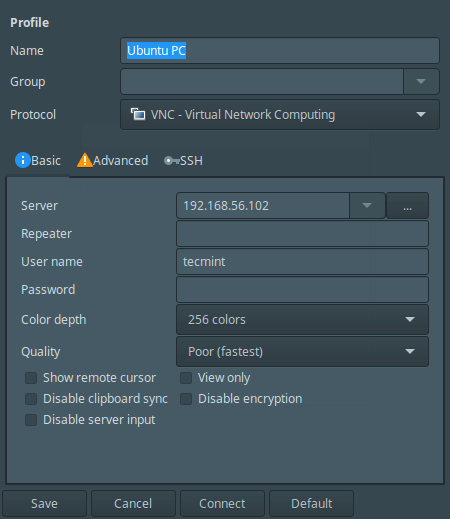Click the Quality label

coord(41,352)
